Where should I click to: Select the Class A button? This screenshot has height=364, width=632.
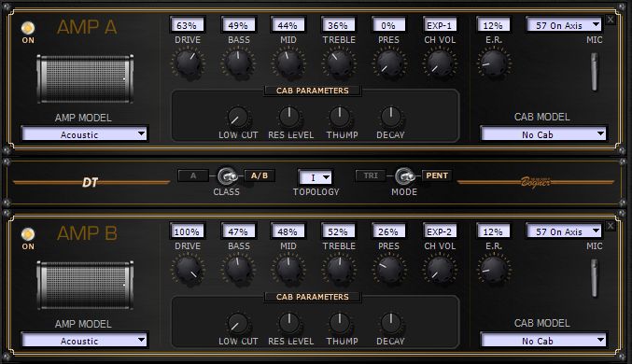(x=193, y=175)
